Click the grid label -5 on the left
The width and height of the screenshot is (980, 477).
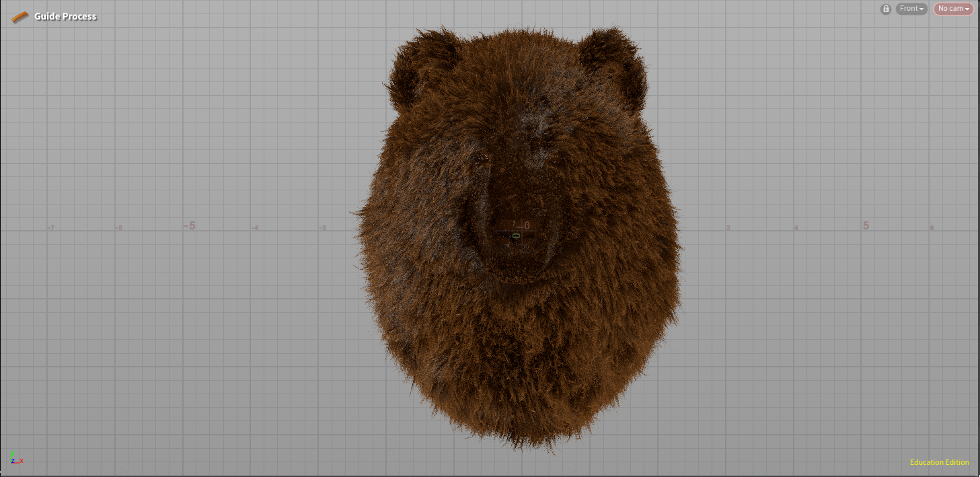[190, 225]
